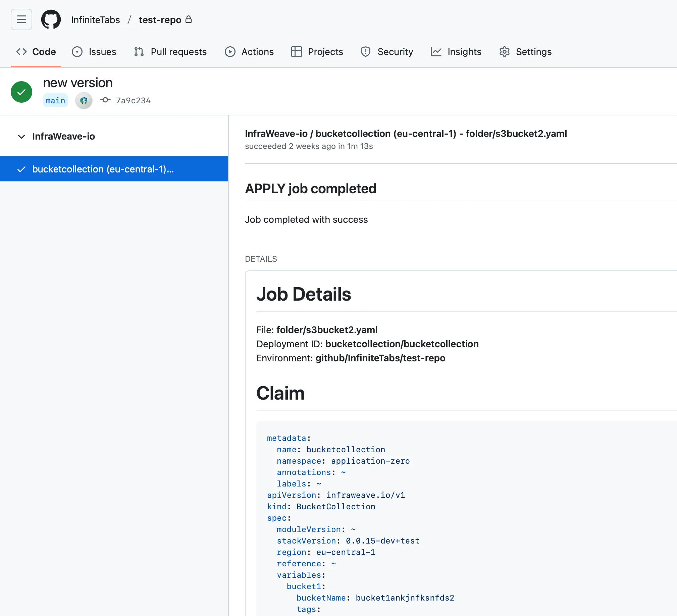Select the bucketcollection (eu-central-1) check run

[x=103, y=169]
